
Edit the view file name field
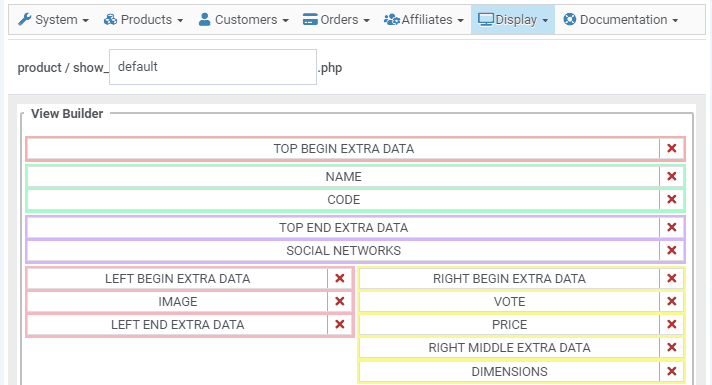click(x=213, y=67)
